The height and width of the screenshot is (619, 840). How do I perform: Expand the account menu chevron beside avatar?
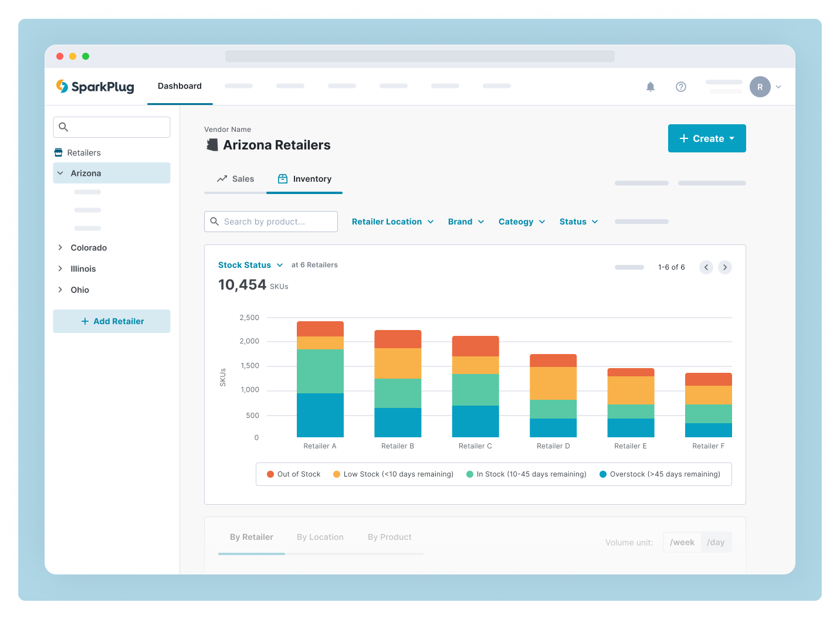[x=778, y=87]
